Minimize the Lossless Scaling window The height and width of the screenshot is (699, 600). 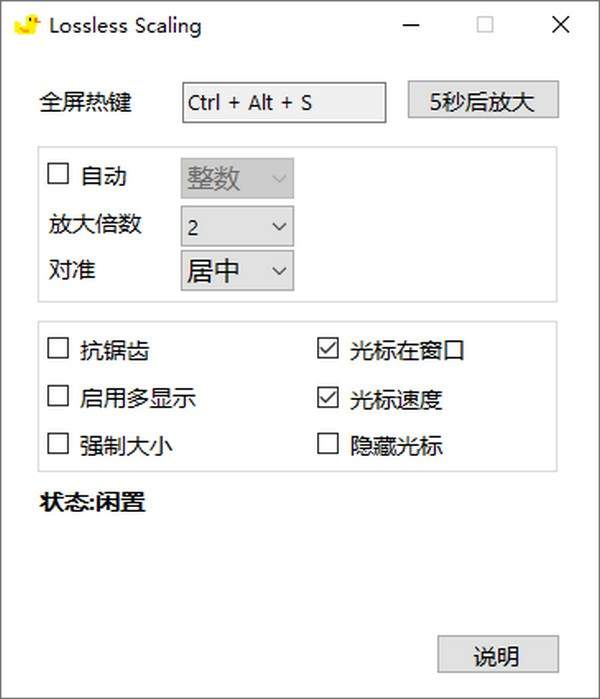pos(410,25)
